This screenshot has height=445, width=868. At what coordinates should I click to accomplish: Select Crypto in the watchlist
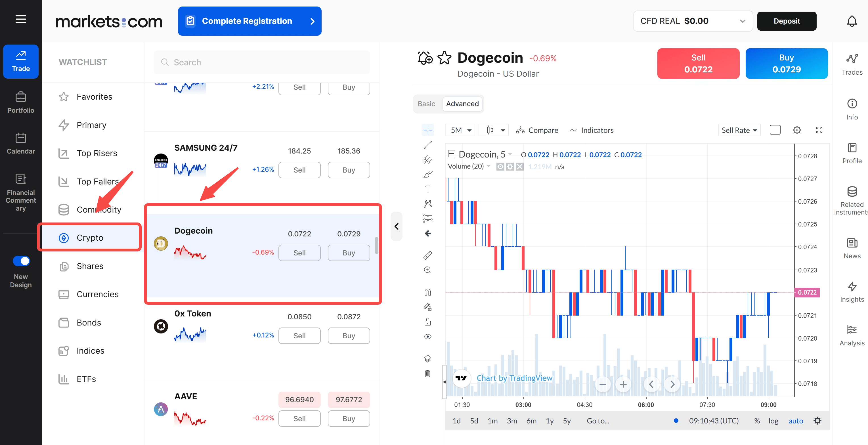pos(89,238)
